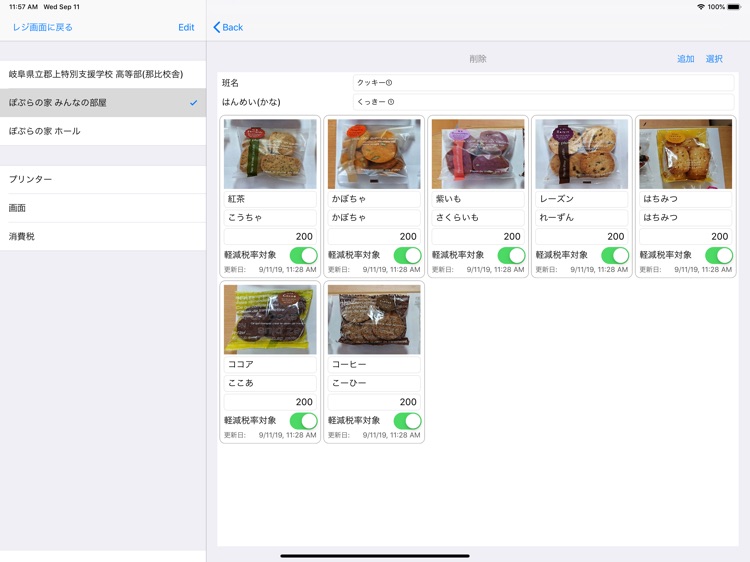Viewport: 750px width, 562px height.
Task: Disable reduced tax toggle for 紅茶
Action: [x=304, y=255]
